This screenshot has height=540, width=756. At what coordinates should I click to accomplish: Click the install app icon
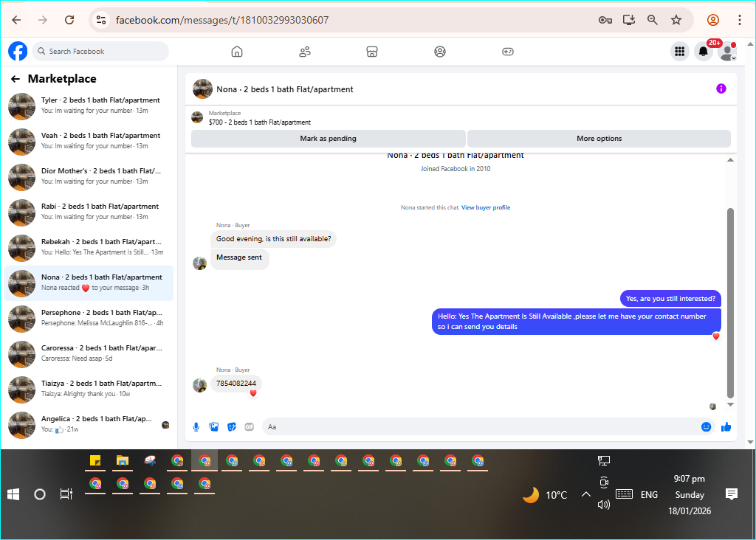pos(629,20)
